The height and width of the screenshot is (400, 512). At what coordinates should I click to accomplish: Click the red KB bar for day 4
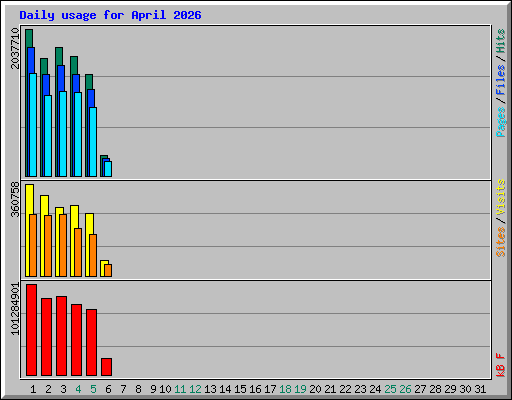click(76, 340)
